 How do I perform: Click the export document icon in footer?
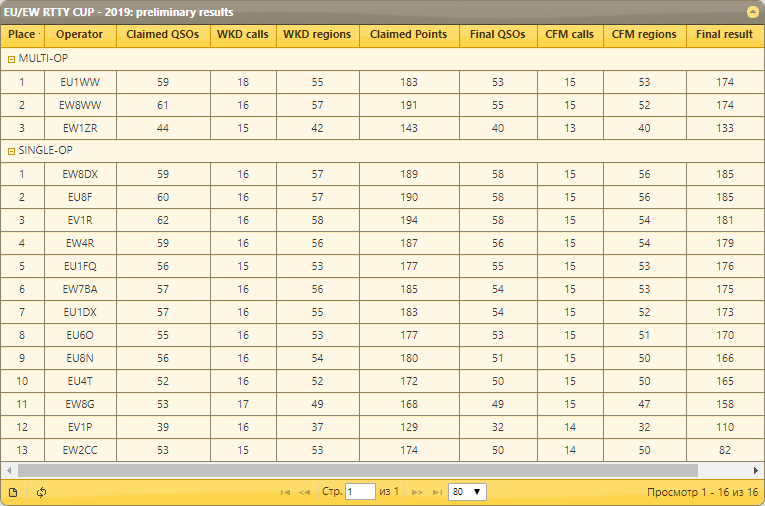13,492
